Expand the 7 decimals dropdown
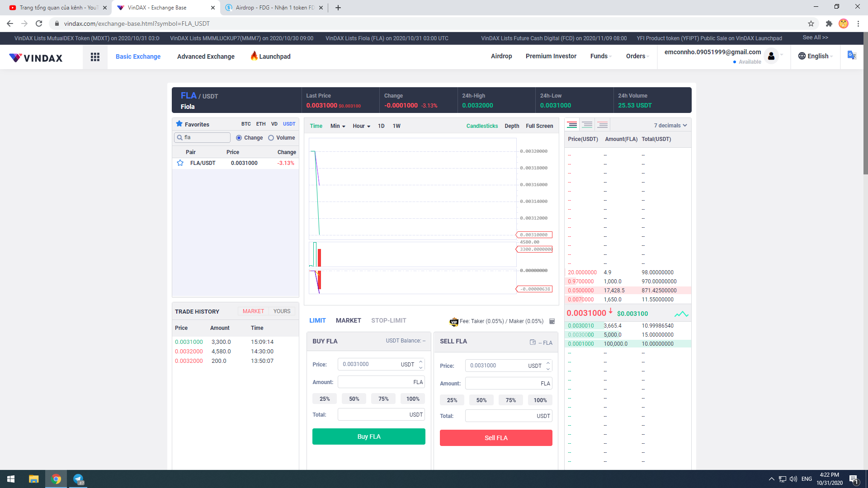The width and height of the screenshot is (868, 488). click(670, 126)
